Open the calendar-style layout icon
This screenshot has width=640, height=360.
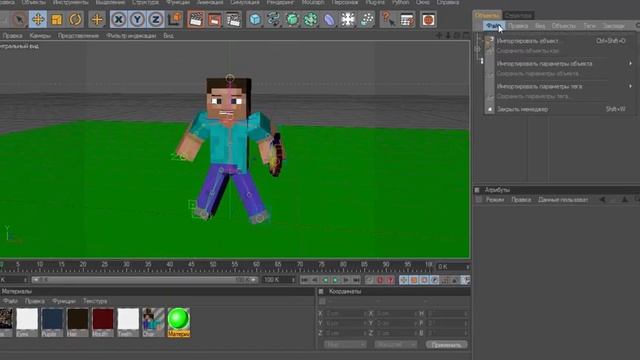tap(407, 19)
